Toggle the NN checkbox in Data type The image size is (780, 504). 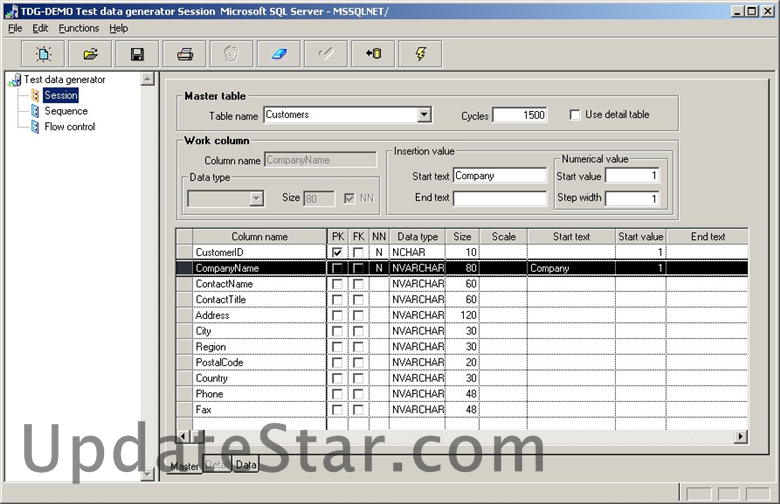click(349, 199)
